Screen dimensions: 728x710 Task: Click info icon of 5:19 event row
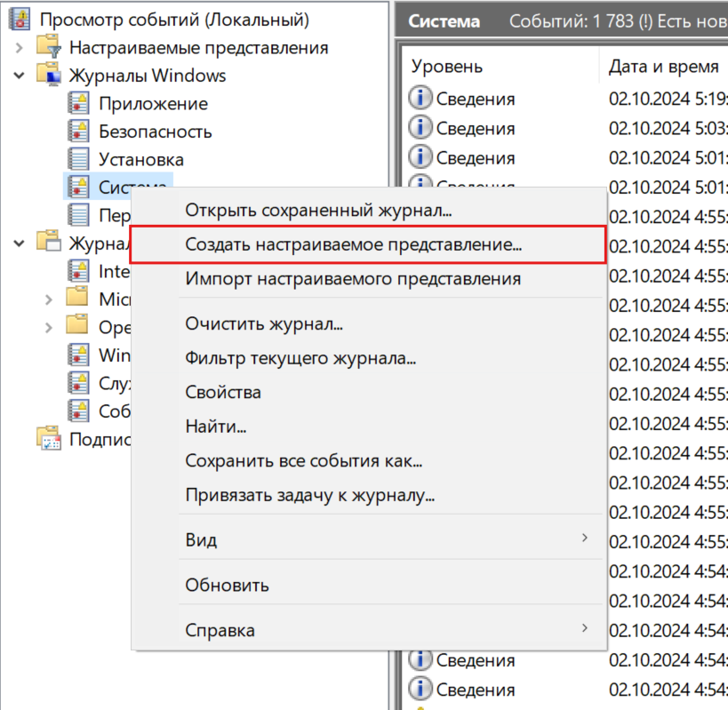pyautogui.click(x=420, y=99)
